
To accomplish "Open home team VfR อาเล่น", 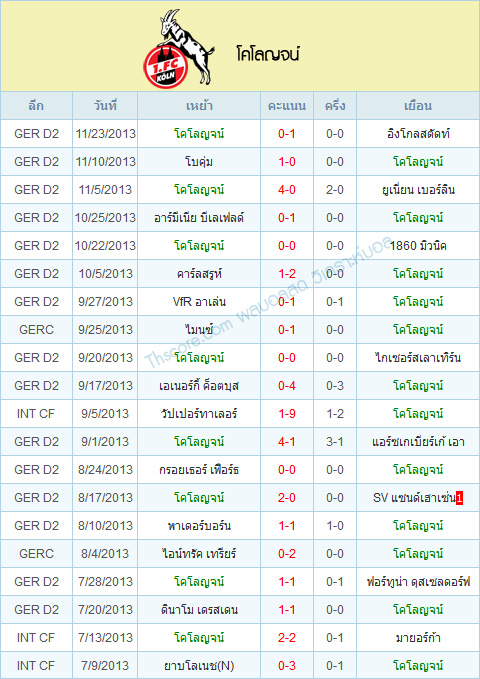I will click(x=199, y=302).
